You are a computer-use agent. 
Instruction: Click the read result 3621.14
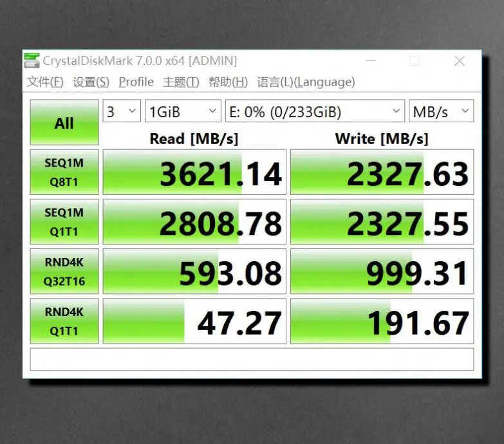pos(194,172)
